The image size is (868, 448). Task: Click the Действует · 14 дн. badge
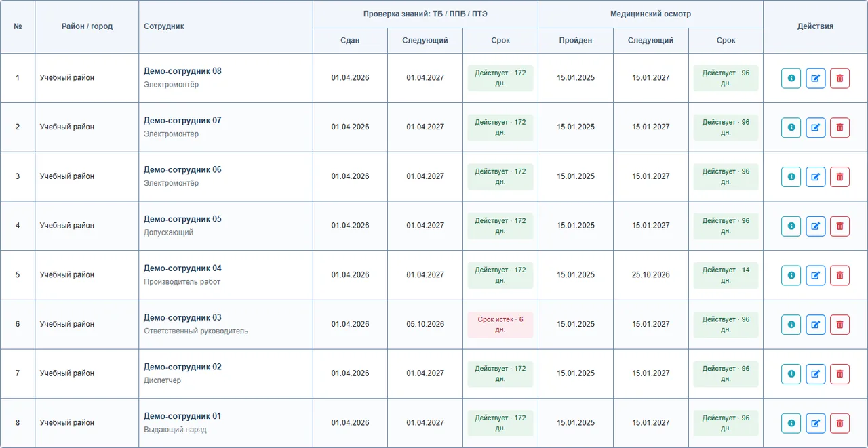coord(726,275)
